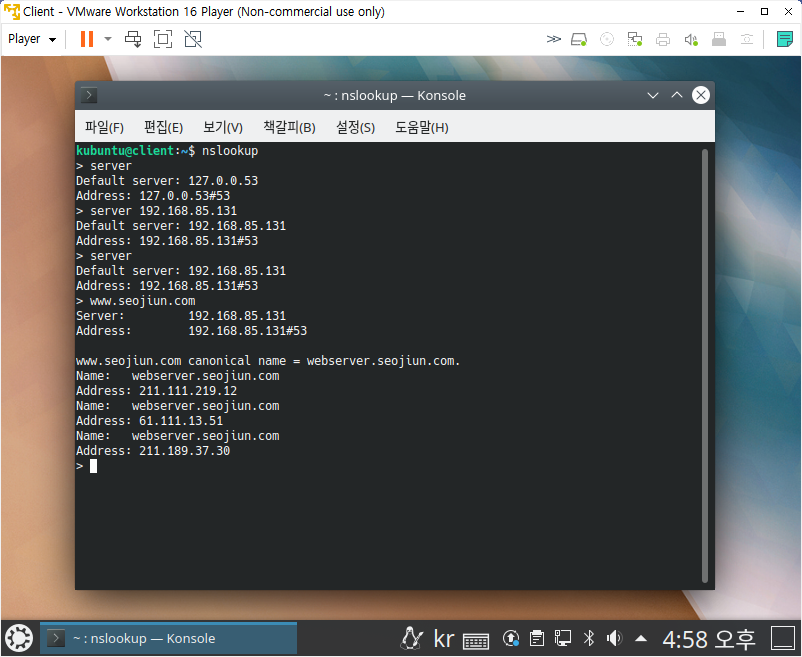Expand the power options arrow beside pause

(107, 39)
